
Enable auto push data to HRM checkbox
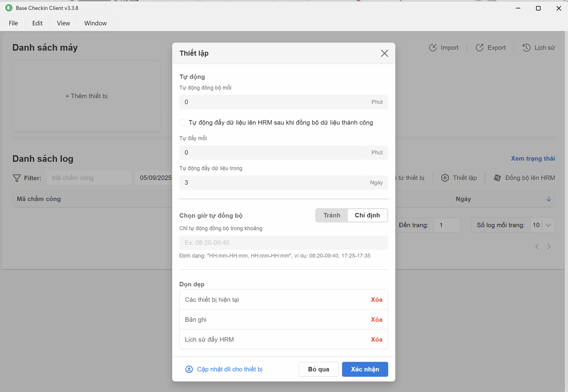point(183,123)
